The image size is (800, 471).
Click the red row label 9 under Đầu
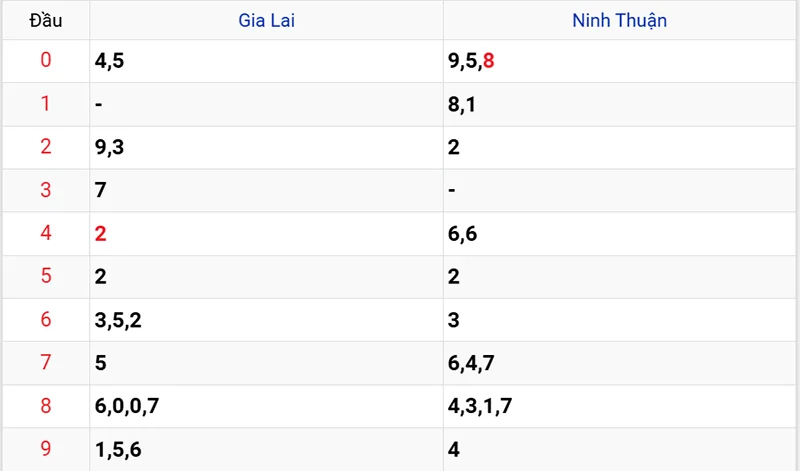(46, 449)
